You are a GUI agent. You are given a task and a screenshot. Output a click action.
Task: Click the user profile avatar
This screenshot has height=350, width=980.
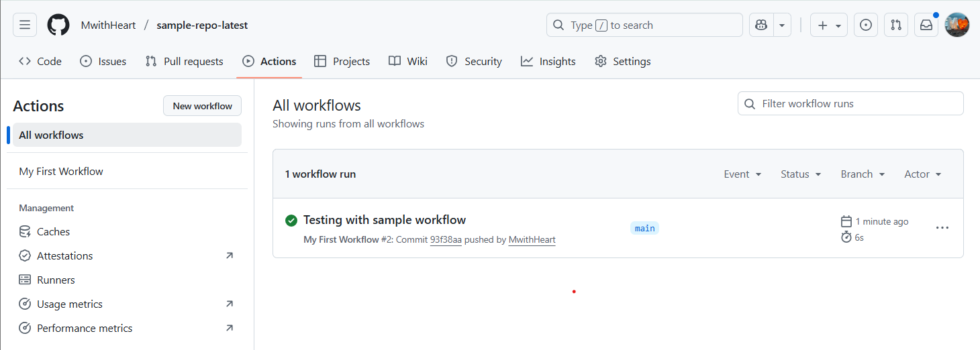coord(957,25)
